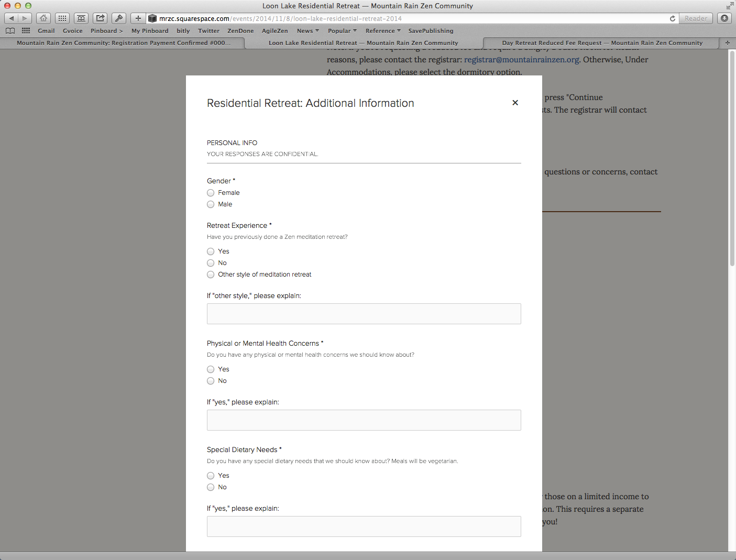736x560 pixels.
Task: Click the Share toolbar icon
Action: coord(100,18)
